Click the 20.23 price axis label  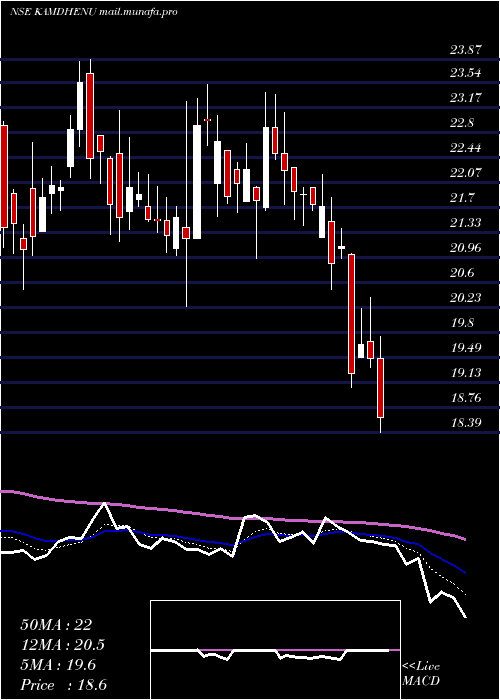tap(466, 298)
